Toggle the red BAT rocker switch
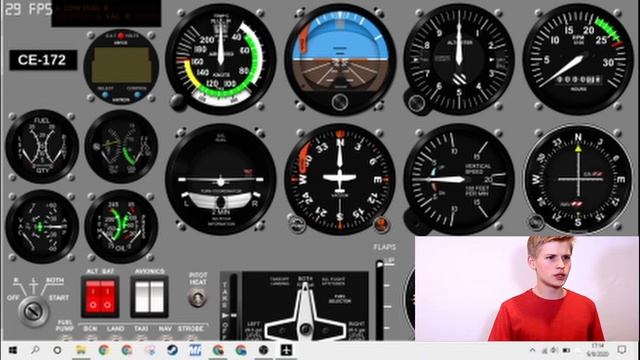 [x=107, y=296]
